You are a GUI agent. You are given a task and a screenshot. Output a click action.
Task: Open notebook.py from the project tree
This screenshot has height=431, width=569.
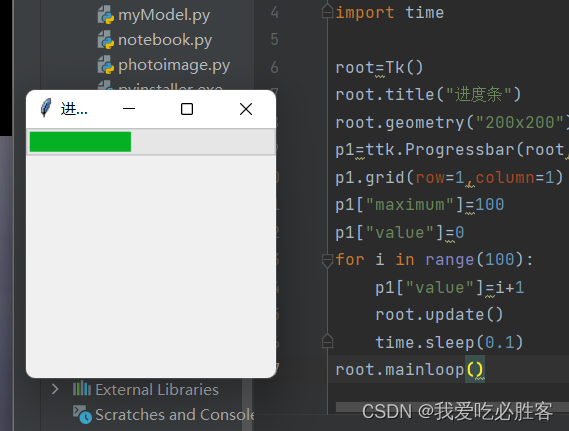pyautogui.click(x=165, y=40)
